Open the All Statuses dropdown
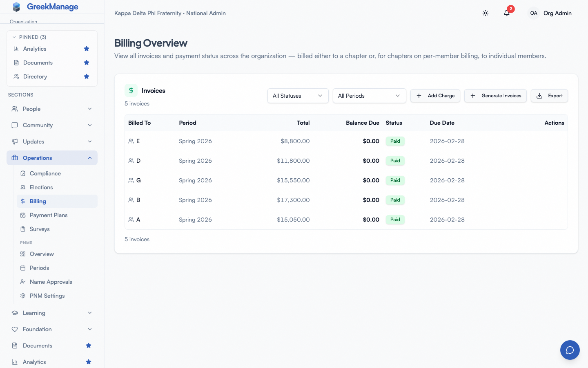Screen dimensions: 588x368 pos(298,96)
